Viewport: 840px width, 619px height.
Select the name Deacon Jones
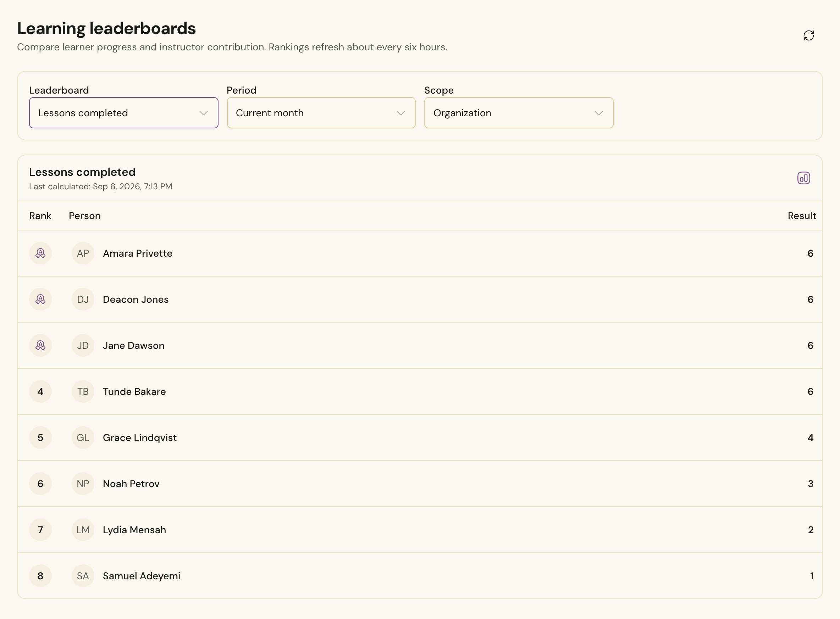click(136, 299)
